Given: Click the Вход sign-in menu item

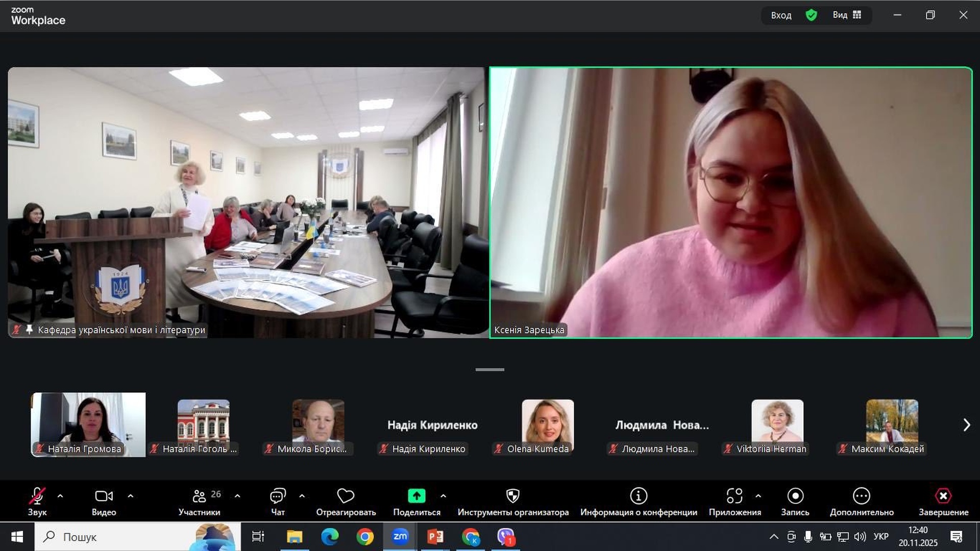Looking at the screenshot, I should (x=780, y=15).
